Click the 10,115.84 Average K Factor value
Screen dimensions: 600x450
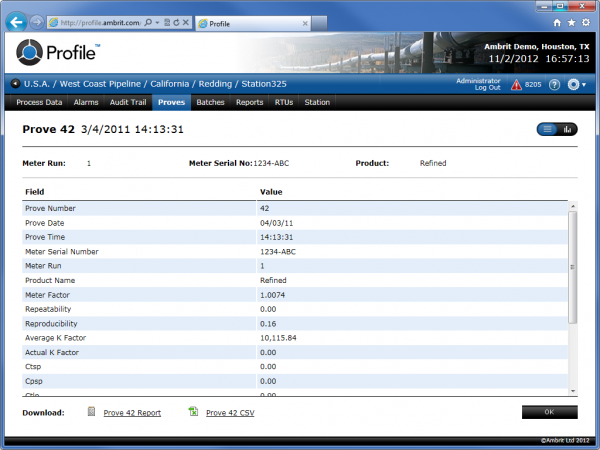point(278,338)
